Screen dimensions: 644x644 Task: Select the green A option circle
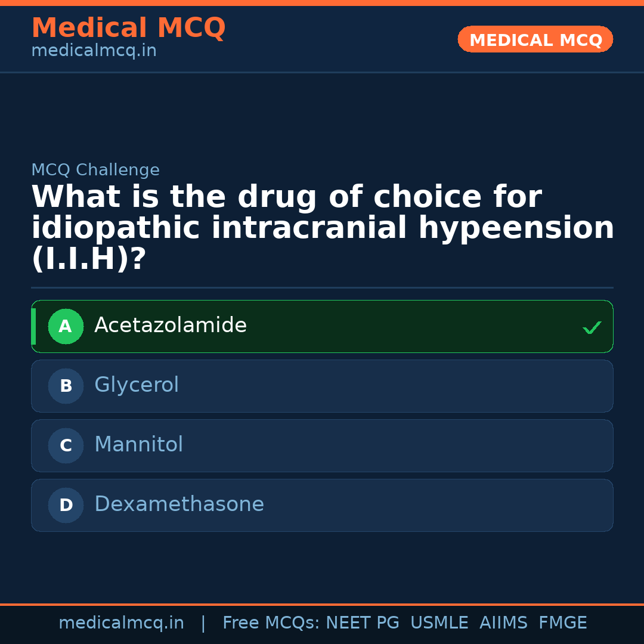(x=66, y=326)
